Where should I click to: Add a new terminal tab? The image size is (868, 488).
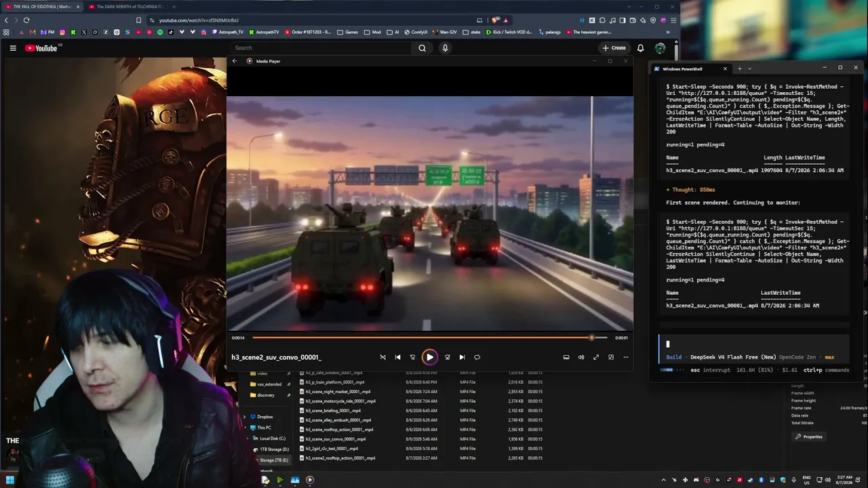(739, 68)
